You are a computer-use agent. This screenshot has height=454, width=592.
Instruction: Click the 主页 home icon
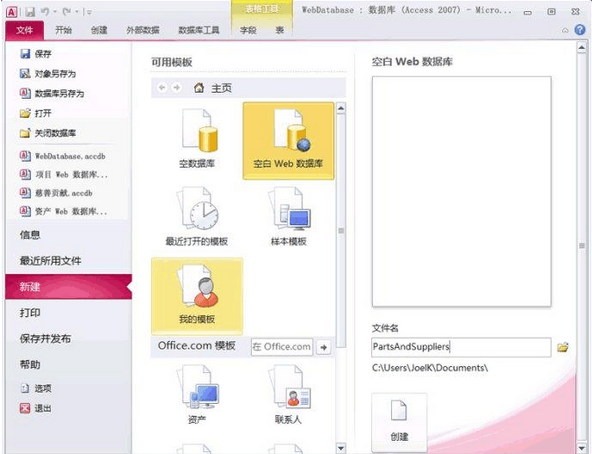point(199,88)
